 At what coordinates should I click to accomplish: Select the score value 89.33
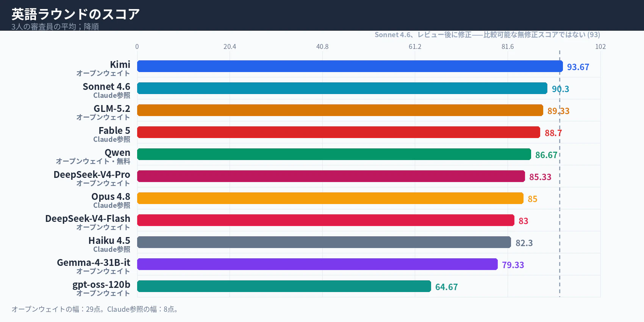pos(558,111)
